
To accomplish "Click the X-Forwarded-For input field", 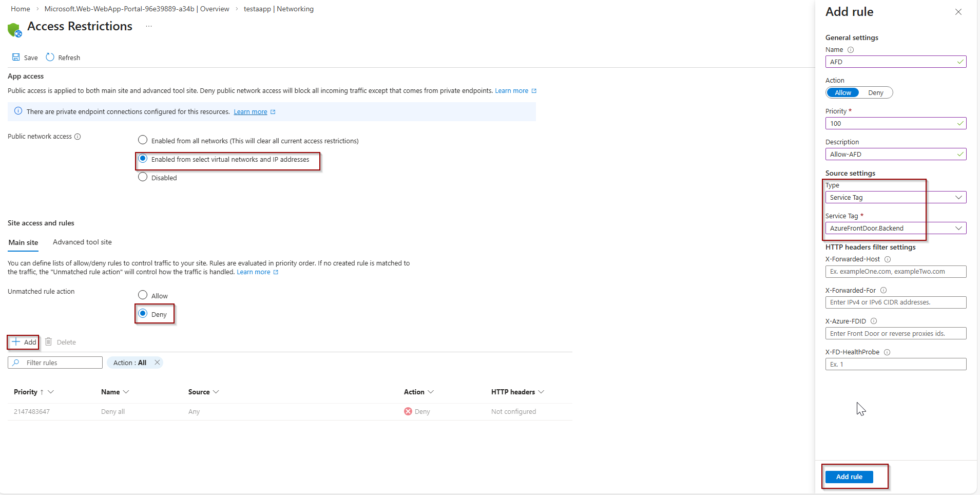I will click(x=896, y=302).
